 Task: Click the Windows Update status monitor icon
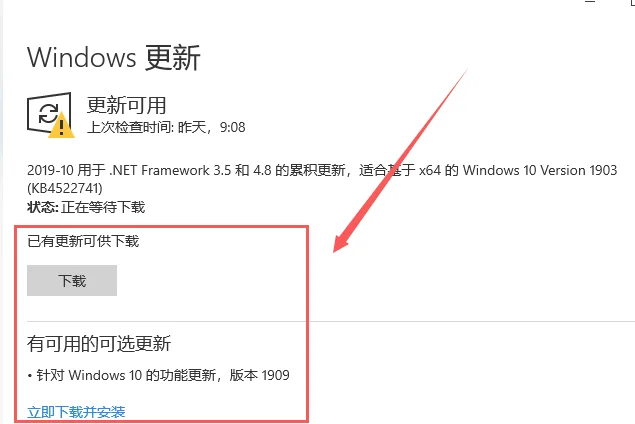(50, 115)
